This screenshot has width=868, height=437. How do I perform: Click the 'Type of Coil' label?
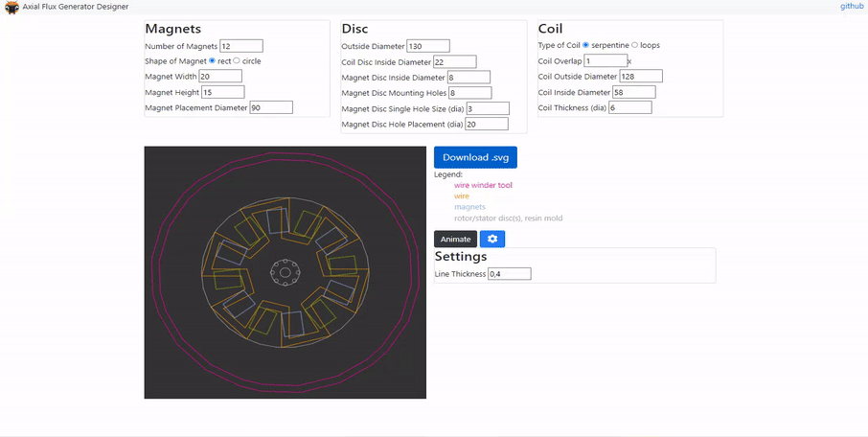pos(560,45)
